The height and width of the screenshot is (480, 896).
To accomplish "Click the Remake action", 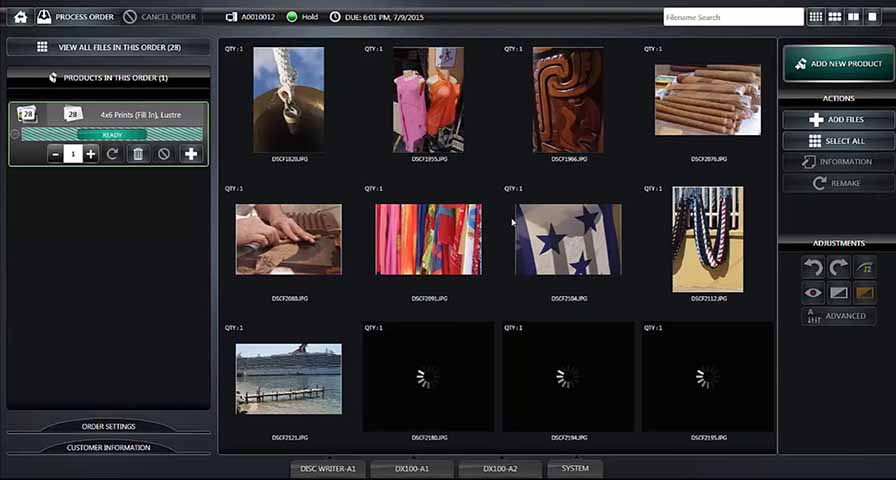I will coord(839,183).
